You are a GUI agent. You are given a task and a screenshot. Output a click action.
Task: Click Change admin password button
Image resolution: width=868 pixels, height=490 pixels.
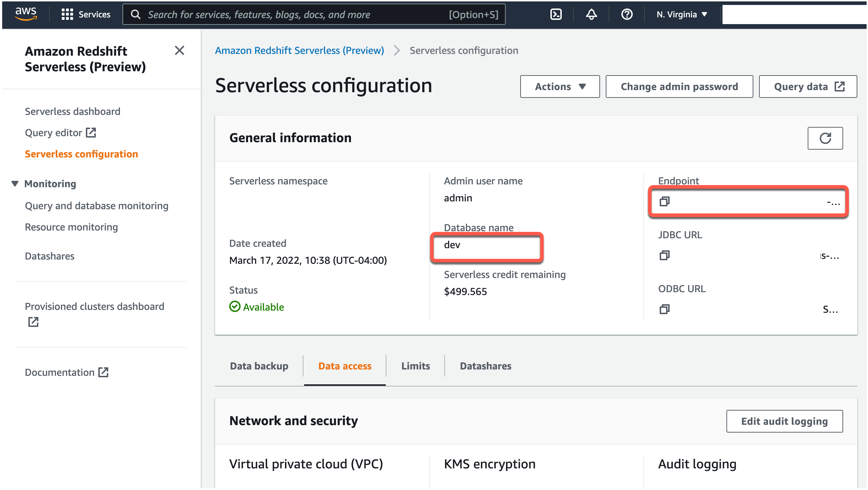click(679, 87)
